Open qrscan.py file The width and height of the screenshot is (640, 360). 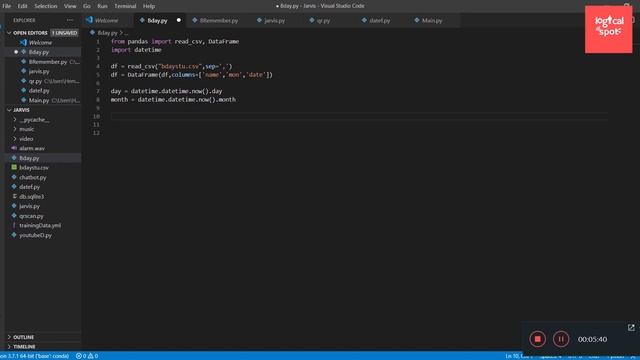pos(31,216)
